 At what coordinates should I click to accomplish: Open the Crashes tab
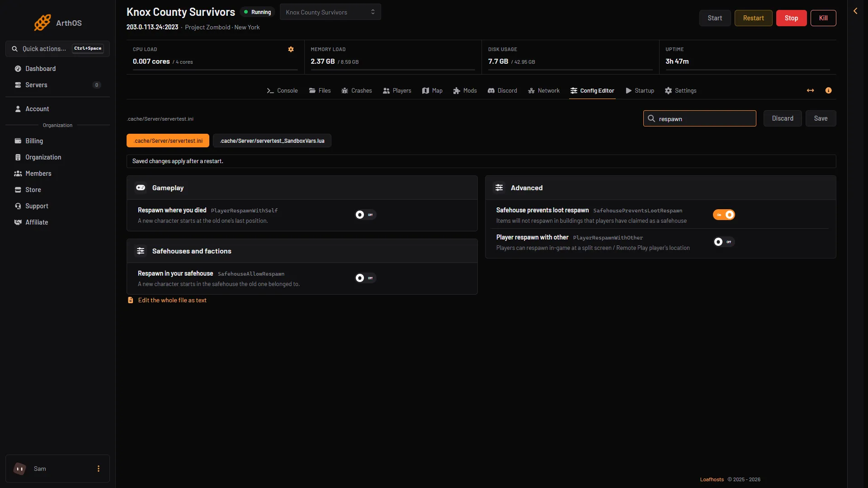[x=356, y=91]
